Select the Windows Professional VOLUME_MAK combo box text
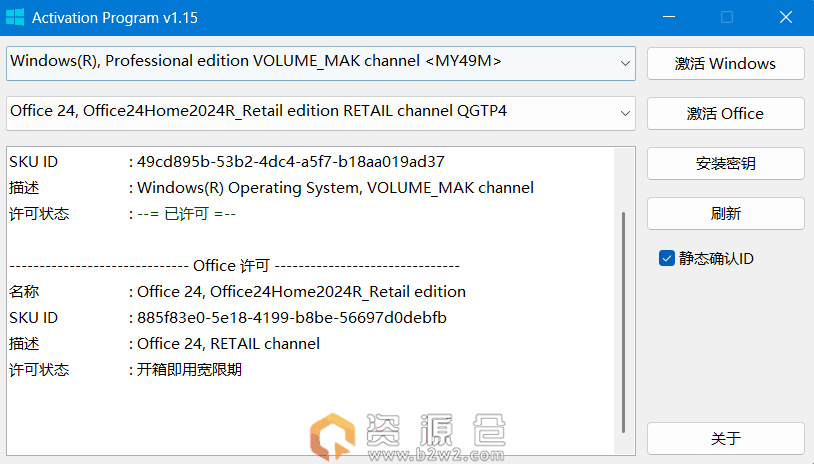 coord(255,61)
